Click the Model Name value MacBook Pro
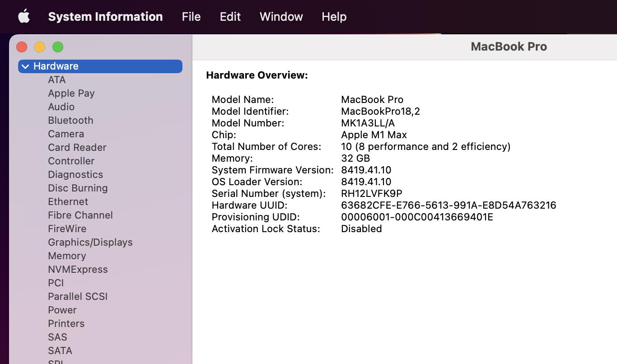 coord(372,99)
